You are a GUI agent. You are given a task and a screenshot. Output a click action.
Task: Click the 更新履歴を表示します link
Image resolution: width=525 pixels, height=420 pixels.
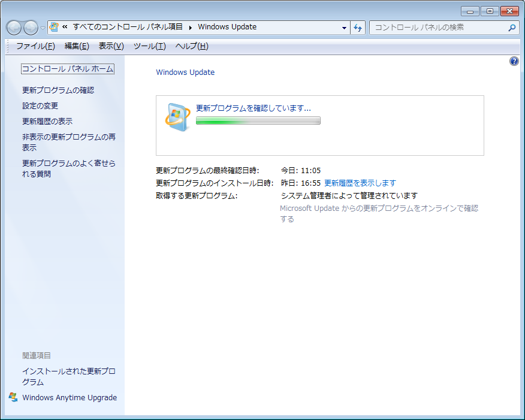pos(360,183)
